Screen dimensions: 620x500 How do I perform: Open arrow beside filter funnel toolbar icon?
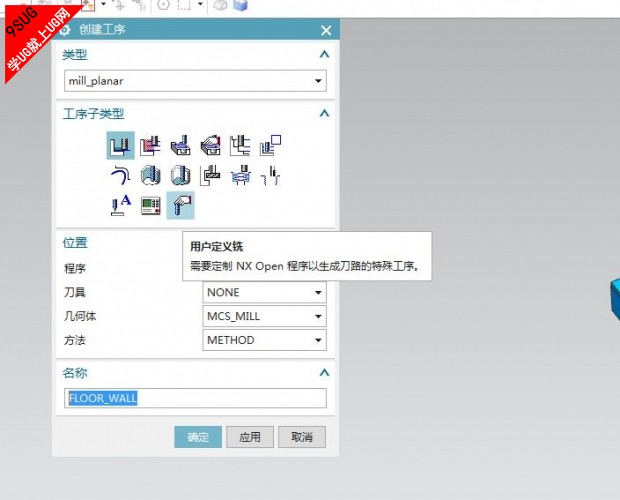coord(104,4)
